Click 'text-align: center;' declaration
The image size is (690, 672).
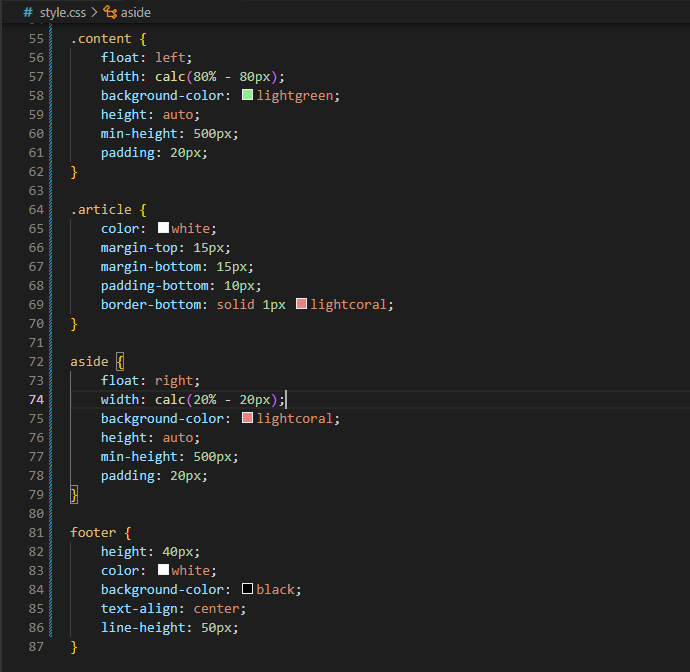pyautogui.click(x=173, y=609)
